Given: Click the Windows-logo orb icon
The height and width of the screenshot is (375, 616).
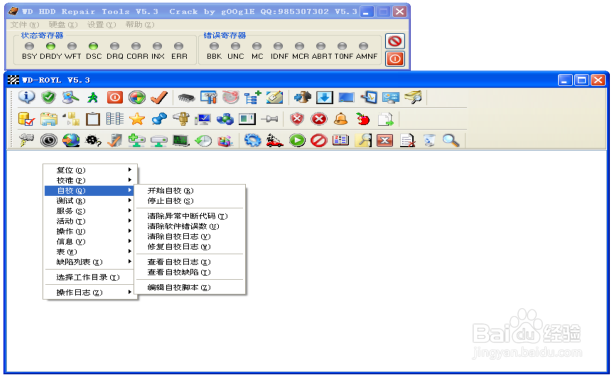Looking at the screenshot, I should tap(137, 97).
